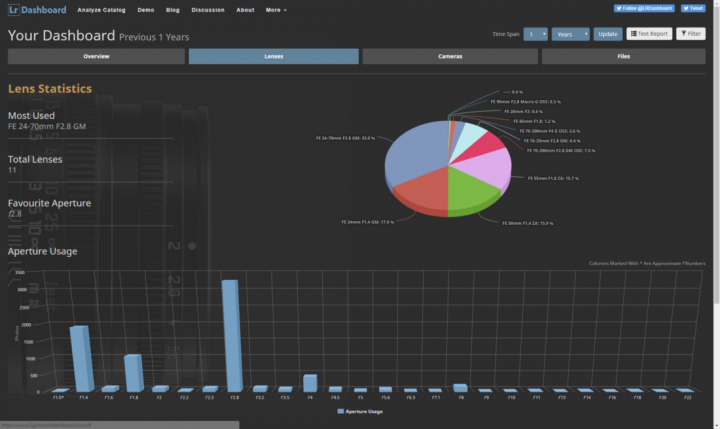Click the Lens Statistics heading
Viewport: 720px width, 429px height.
tap(50, 89)
